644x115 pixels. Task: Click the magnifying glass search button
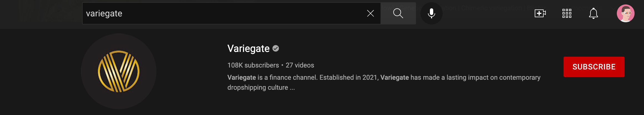(x=398, y=13)
